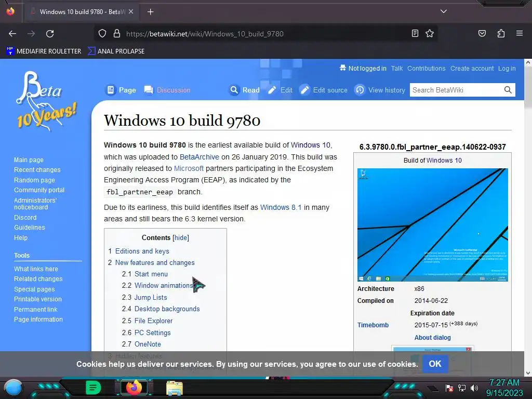Screen dimensions: 532x399
Task: Close the Windows 10 build 9780 tab
Action: (x=131, y=11)
